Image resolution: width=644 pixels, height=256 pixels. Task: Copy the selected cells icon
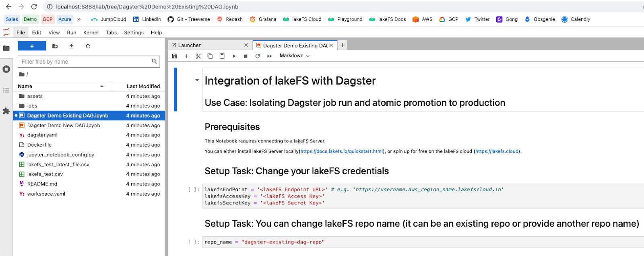coord(210,56)
